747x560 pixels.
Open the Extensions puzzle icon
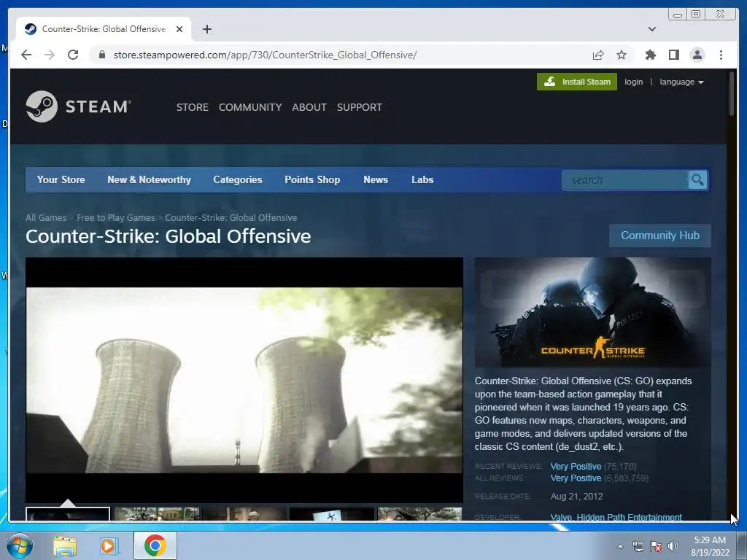pyautogui.click(x=650, y=55)
